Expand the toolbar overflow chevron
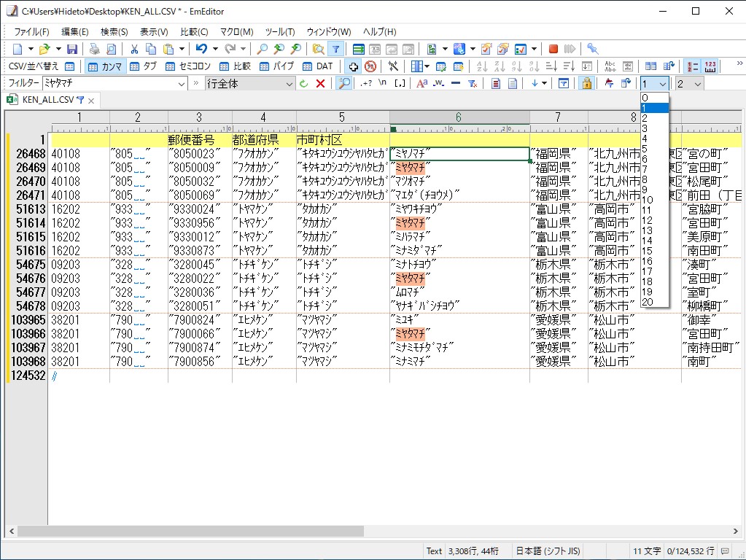Viewport: 746px width, 560px height. [x=740, y=63]
